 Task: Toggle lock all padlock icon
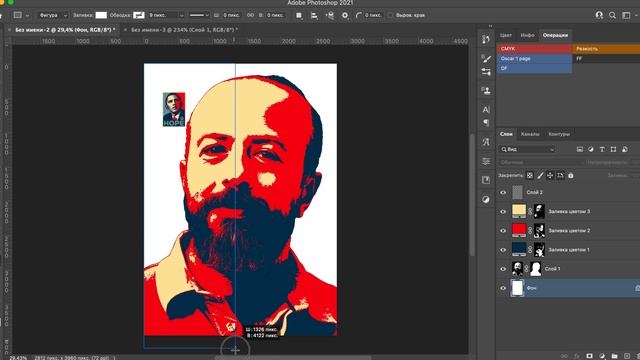coord(571,176)
